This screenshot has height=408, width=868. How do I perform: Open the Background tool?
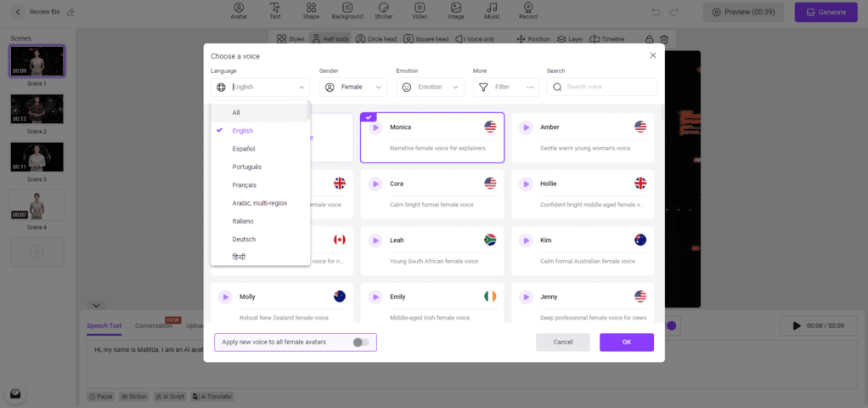(x=347, y=10)
